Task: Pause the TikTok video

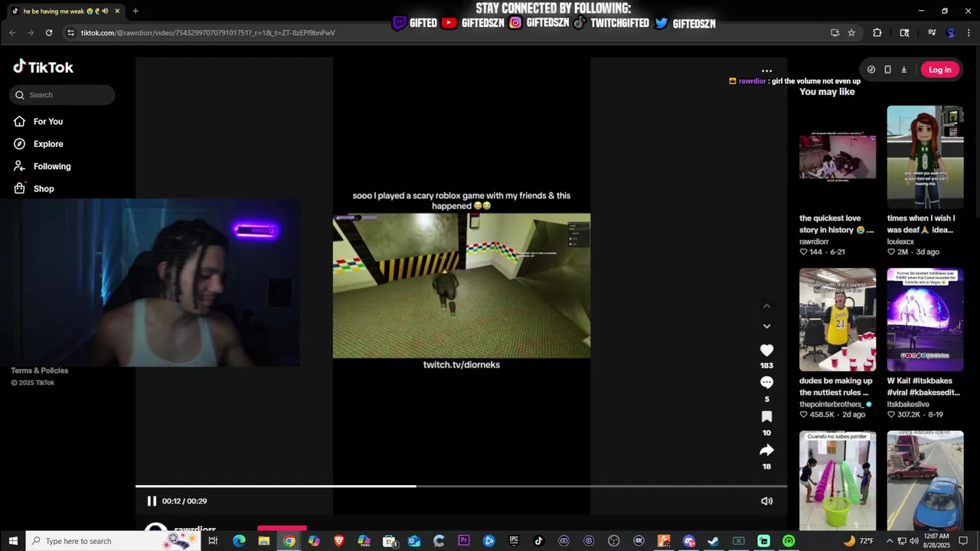Action: click(x=152, y=501)
